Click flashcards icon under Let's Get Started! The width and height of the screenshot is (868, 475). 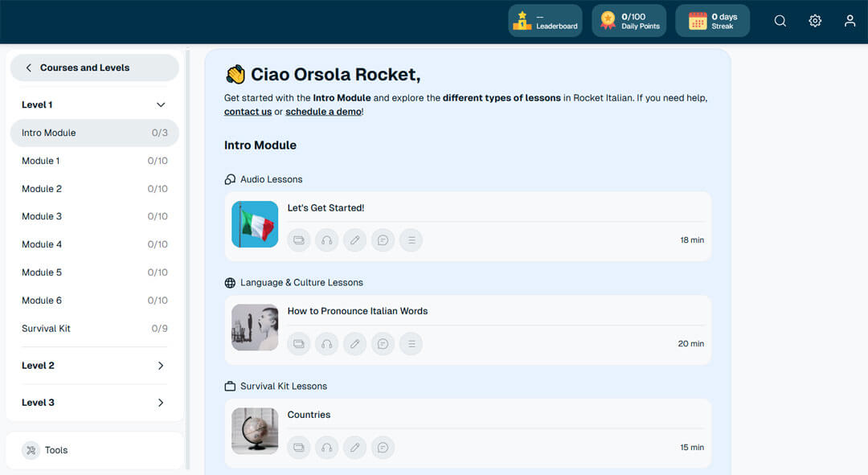click(x=299, y=240)
